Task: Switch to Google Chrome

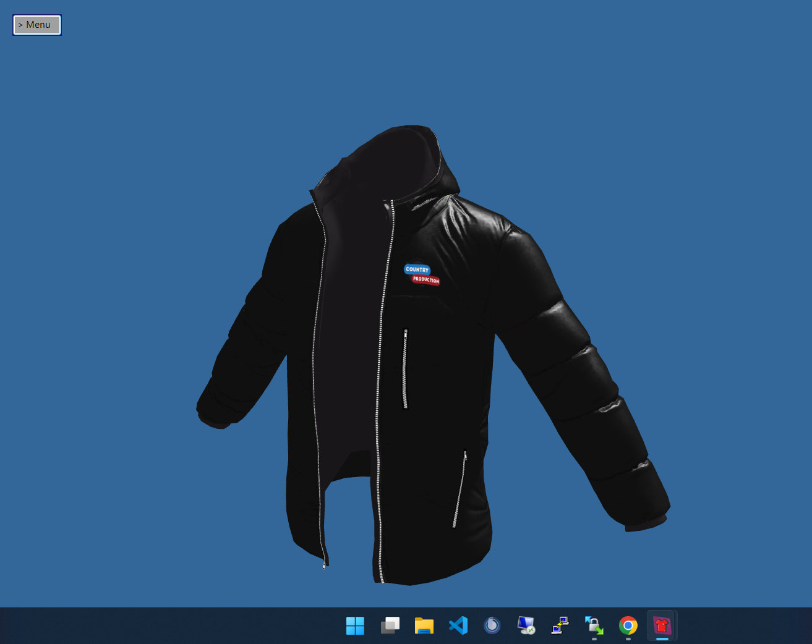Action: (x=628, y=625)
